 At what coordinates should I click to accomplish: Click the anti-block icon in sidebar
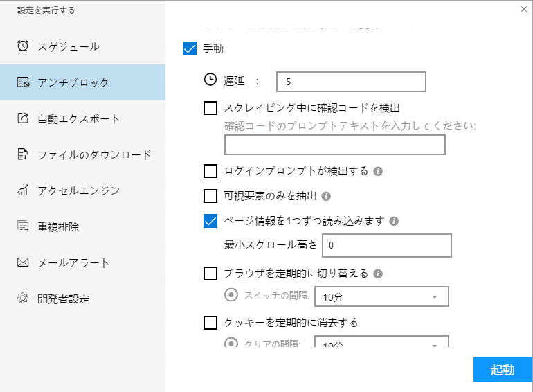[23, 82]
